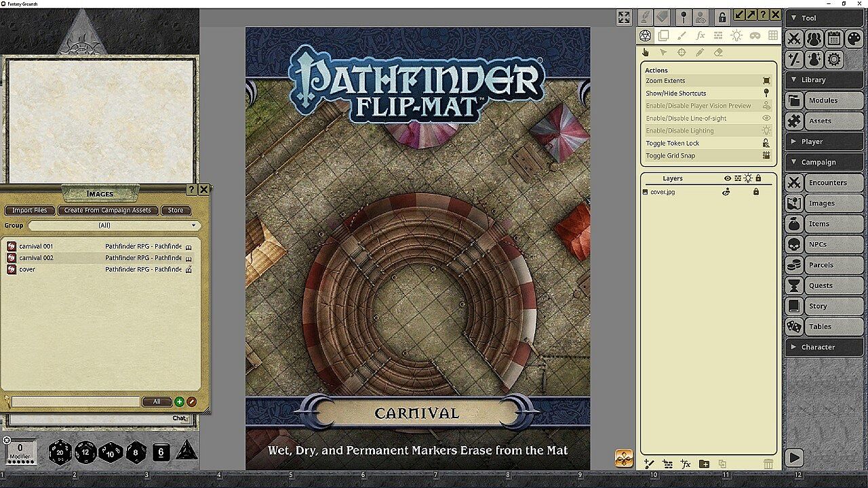
Task: Toggle fullscreen image view icon
Action: point(624,18)
